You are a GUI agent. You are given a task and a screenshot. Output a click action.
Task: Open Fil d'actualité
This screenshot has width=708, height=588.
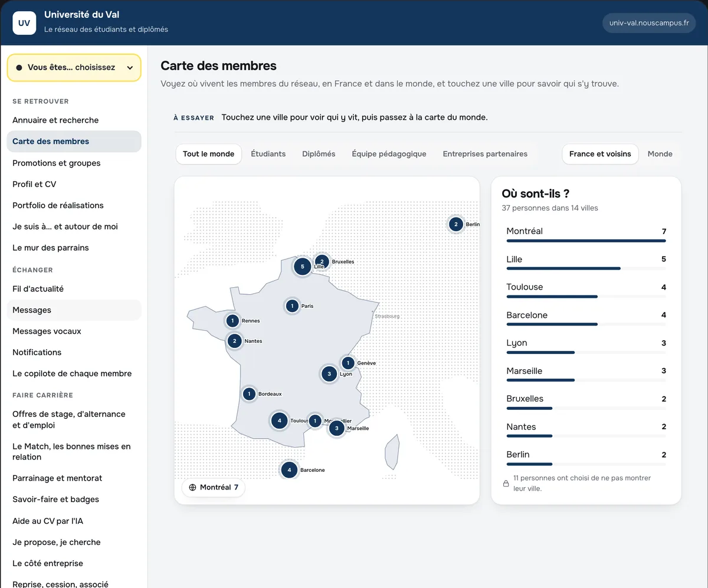(x=74, y=288)
